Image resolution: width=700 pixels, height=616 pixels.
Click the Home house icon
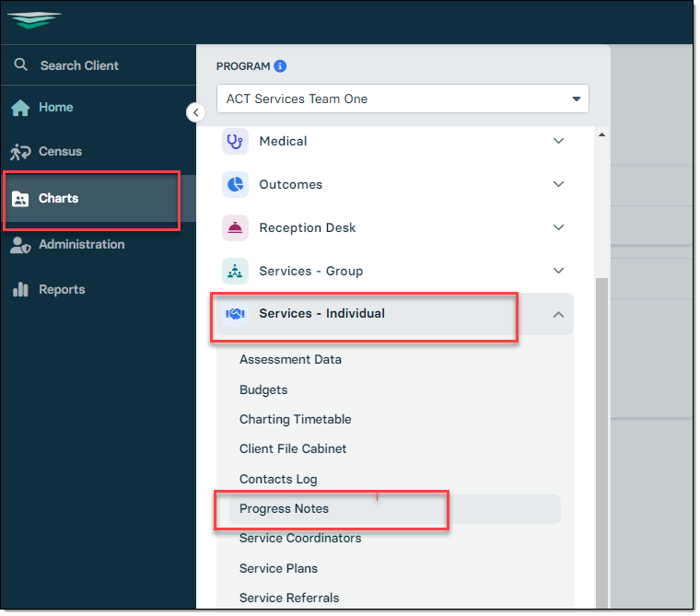coord(20,108)
